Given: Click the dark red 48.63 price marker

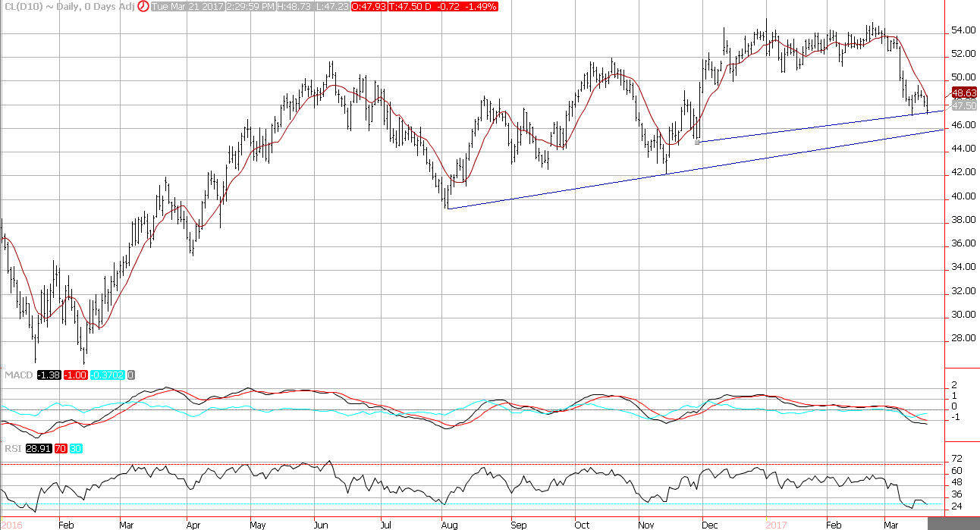Looking at the screenshot, I should (x=964, y=93).
